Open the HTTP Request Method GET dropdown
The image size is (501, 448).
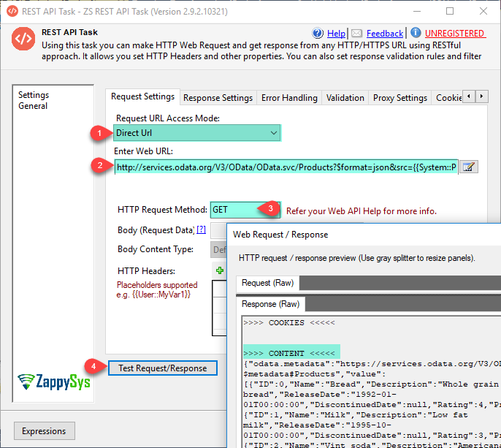(245, 210)
